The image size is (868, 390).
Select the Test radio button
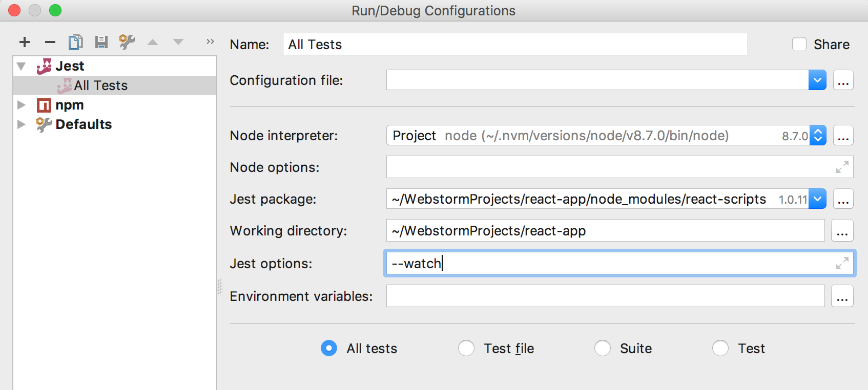pos(720,349)
